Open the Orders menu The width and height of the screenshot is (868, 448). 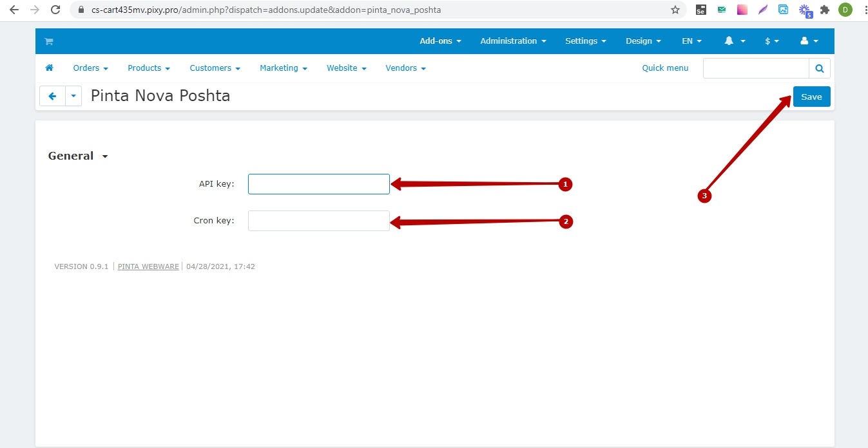coord(90,68)
